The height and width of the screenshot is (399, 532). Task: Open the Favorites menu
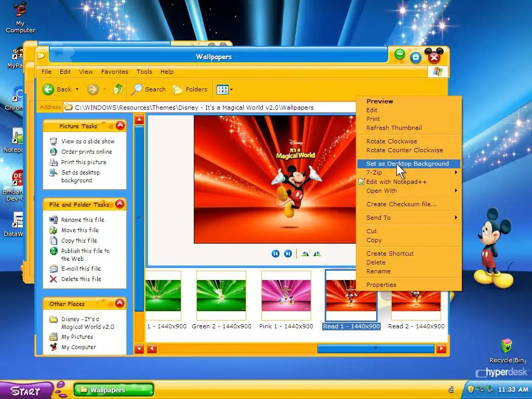coord(115,72)
